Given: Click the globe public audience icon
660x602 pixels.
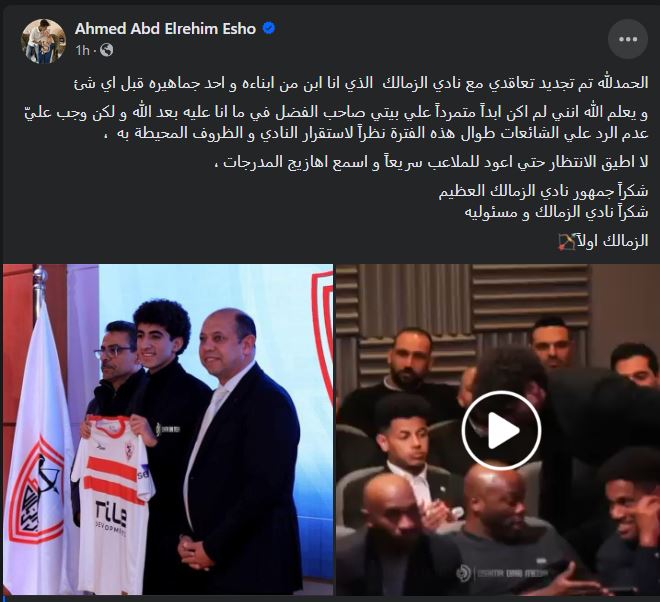Looking at the screenshot, I should pos(106,50).
